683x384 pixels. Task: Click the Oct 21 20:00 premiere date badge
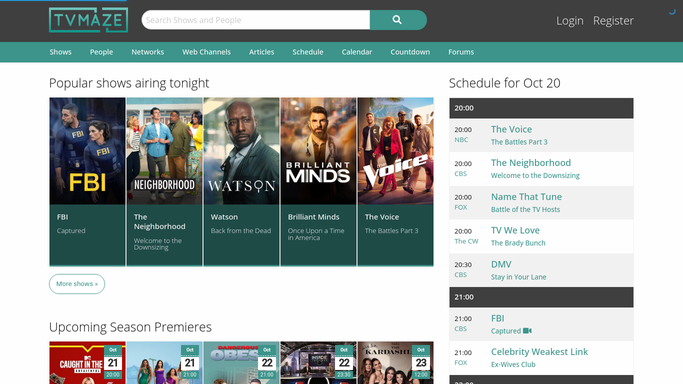113,362
